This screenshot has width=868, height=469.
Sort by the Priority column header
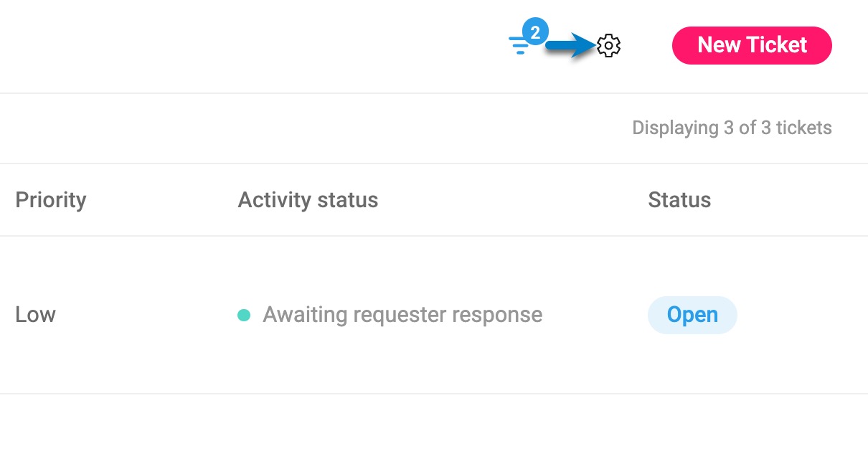(x=51, y=199)
